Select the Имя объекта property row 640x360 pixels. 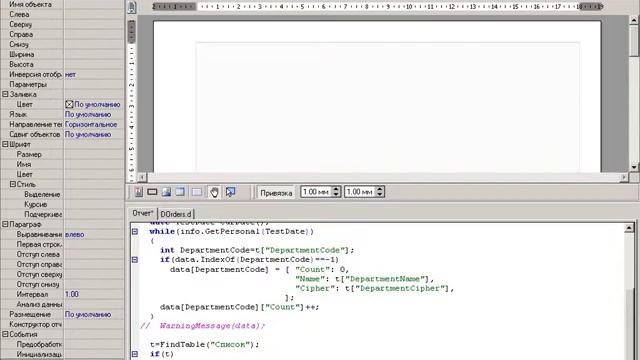(62, 4)
